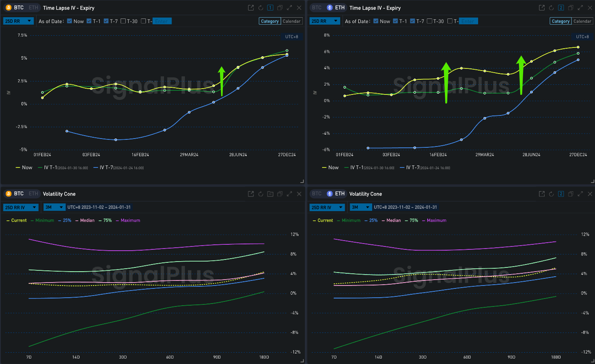
Task: Refresh the BTC Time Lapse IV chart
Action: tap(260, 8)
